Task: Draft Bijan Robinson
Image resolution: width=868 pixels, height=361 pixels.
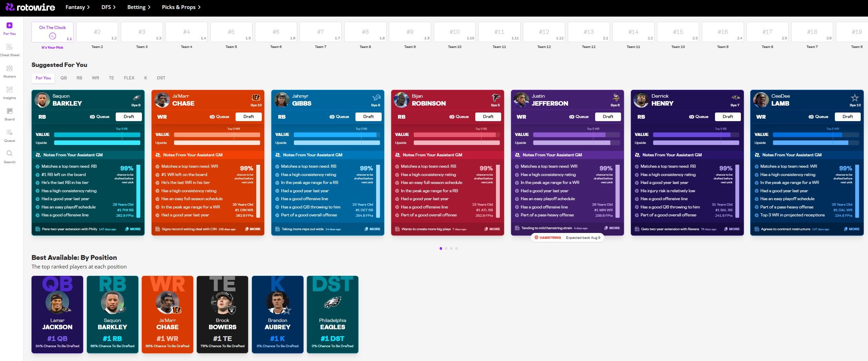Action: click(x=488, y=117)
